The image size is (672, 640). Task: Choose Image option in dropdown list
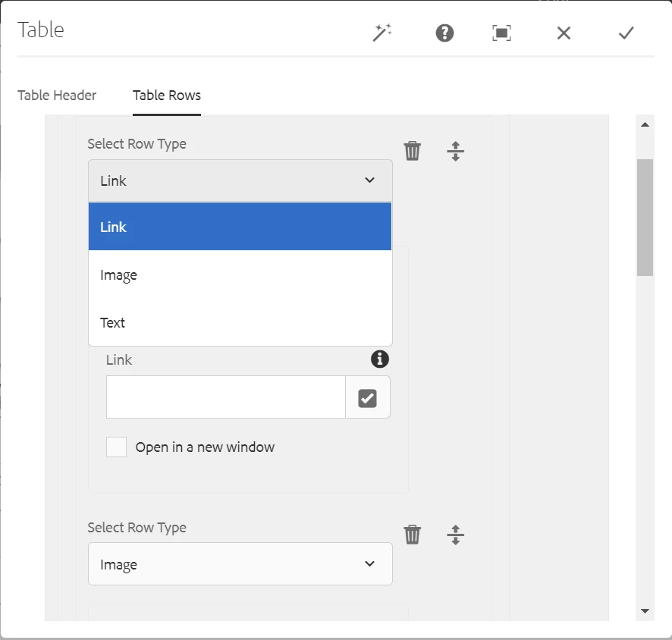tap(240, 275)
